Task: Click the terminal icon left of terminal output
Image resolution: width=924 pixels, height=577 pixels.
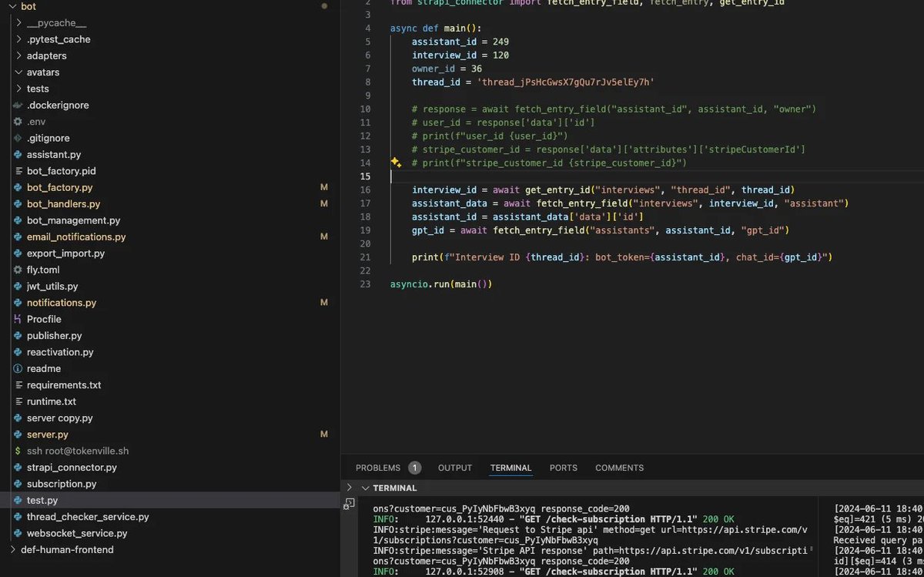Action: [x=350, y=504]
